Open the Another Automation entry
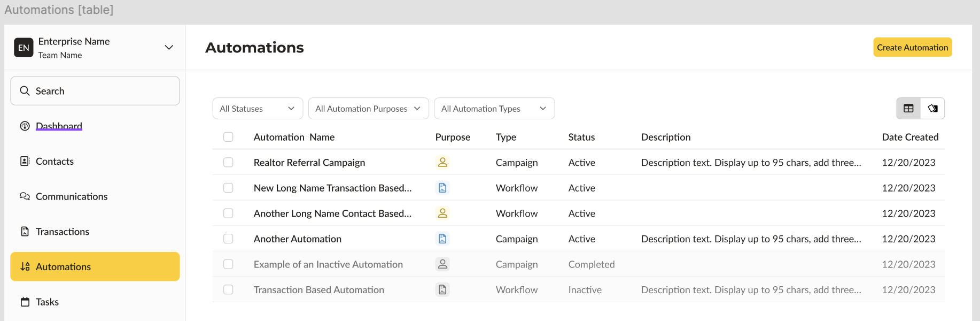The image size is (980, 321). pyautogui.click(x=298, y=239)
